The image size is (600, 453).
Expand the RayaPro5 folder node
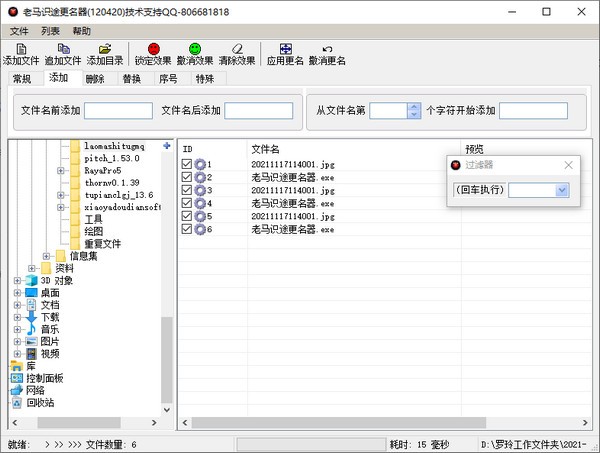point(60,171)
